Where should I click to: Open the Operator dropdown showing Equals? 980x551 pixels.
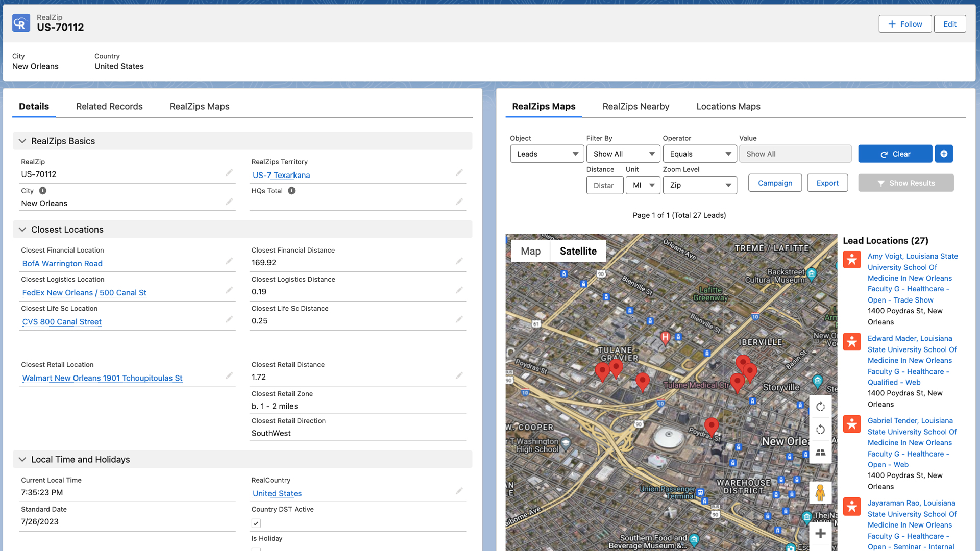(700, 154)
